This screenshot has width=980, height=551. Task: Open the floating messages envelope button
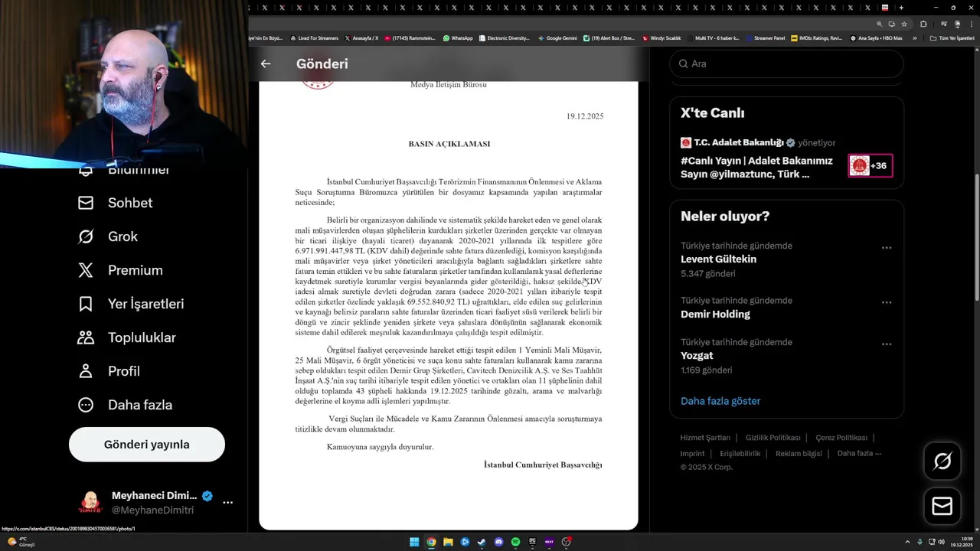pos(942,507)
